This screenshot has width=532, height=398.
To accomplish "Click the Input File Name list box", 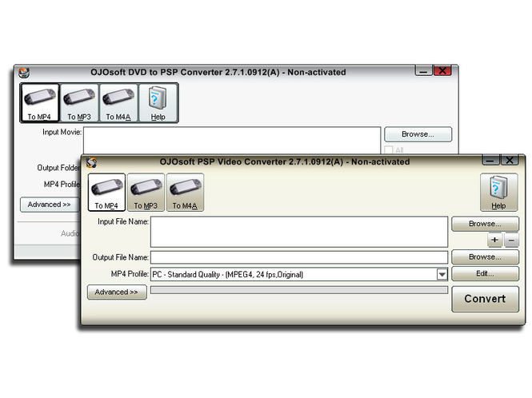I will pyautogui.click(x=299, y=232).
